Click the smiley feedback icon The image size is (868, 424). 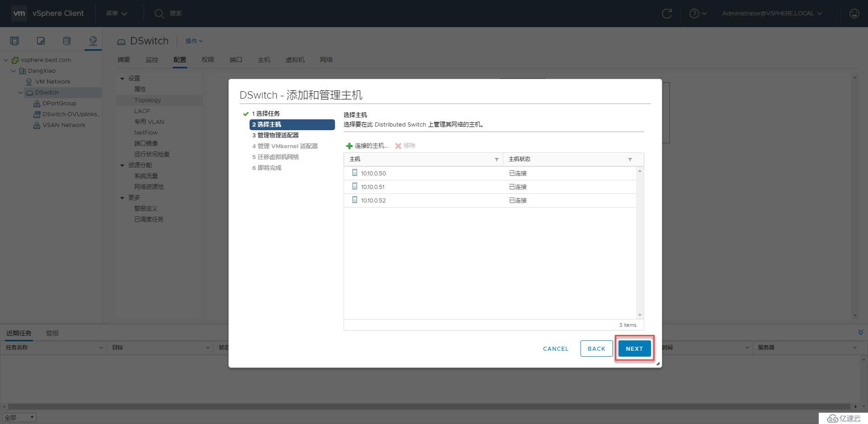point(854,14)
